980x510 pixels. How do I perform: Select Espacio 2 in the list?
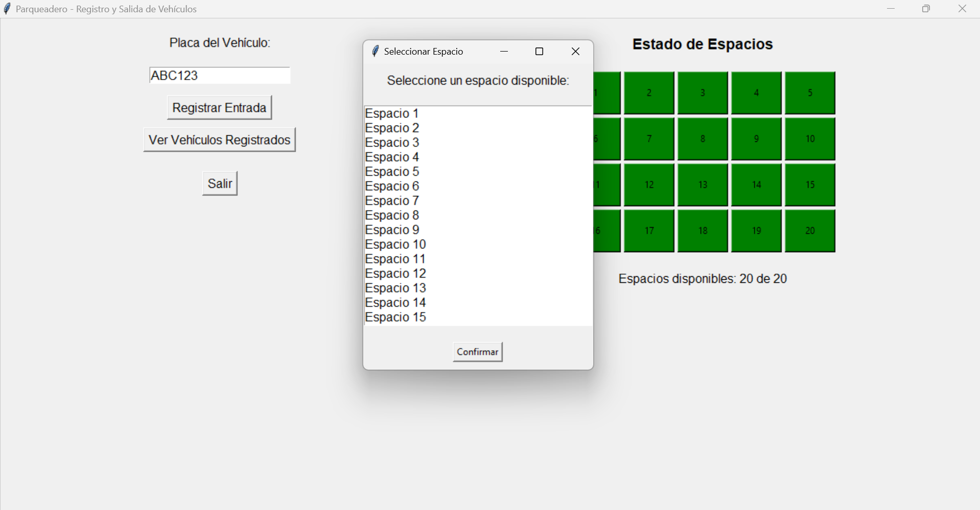point(478,128)
